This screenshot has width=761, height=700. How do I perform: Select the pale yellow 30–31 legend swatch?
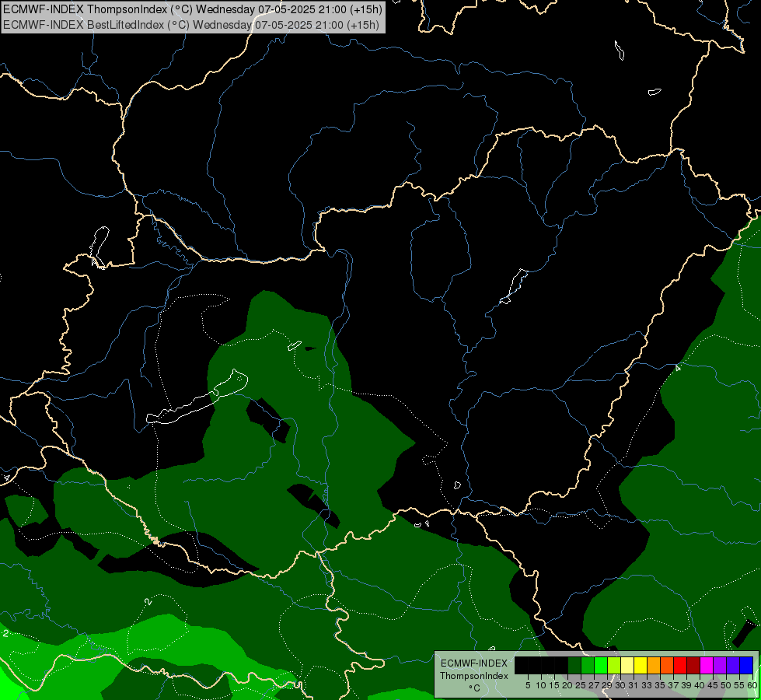[627, 665]
